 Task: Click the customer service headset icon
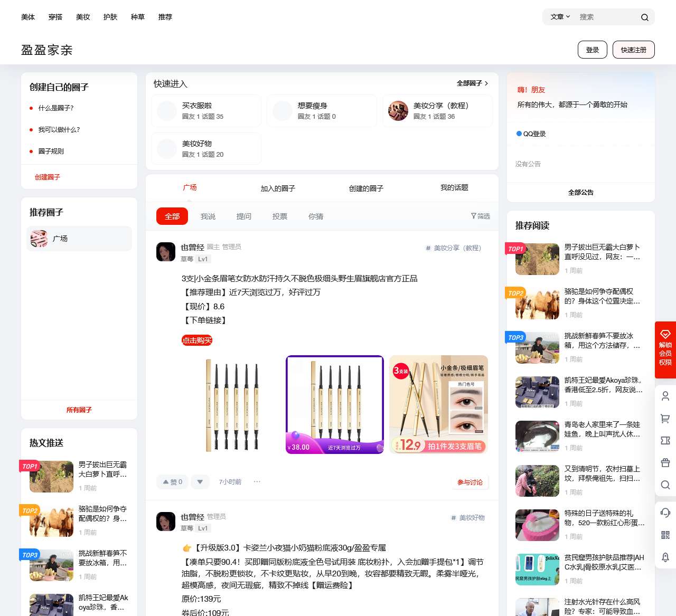[x=665, y=511]
